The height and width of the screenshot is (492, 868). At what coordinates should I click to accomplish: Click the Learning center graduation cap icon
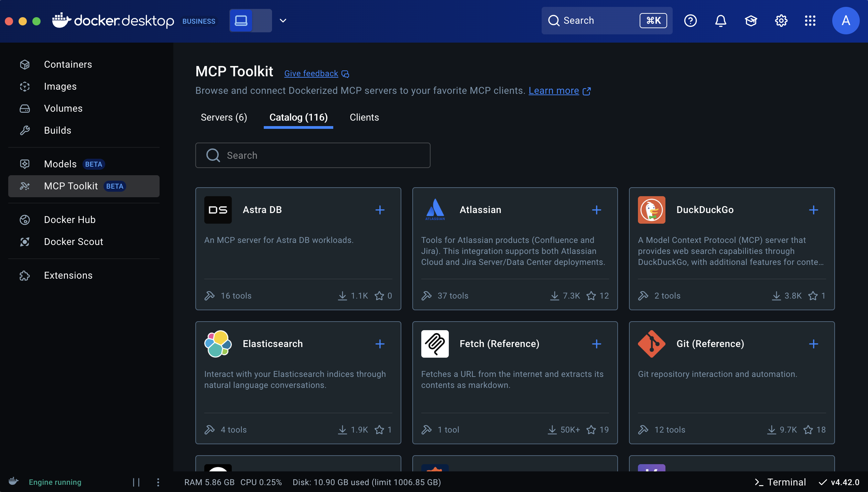tap(751, 21)
